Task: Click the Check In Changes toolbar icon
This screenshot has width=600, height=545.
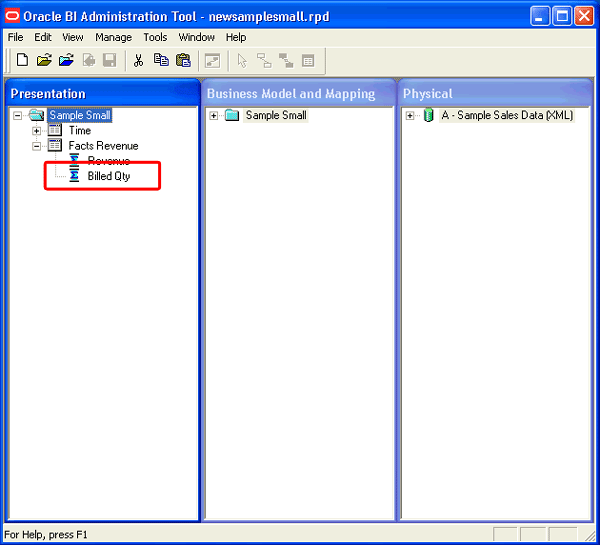Action: (x=89, y=60)
